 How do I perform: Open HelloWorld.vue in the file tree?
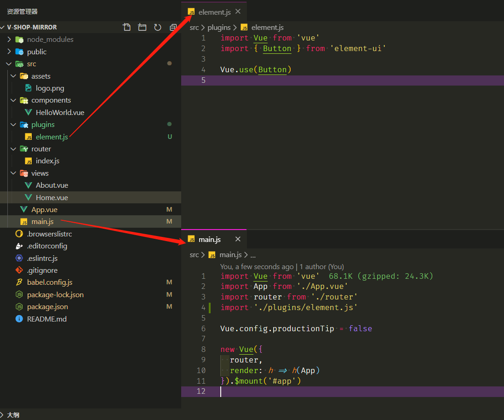(60, 113)
